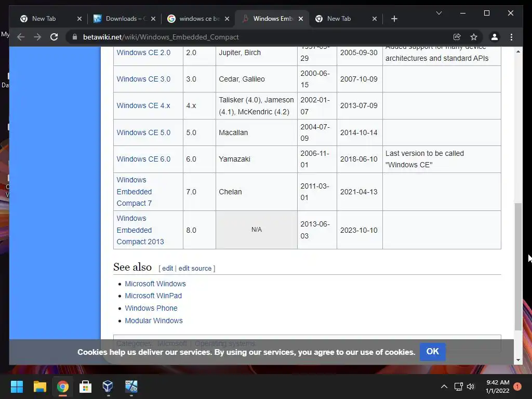Open the Windows CE 6.0 link
This screenshot has height=399, width=532.
(143, 159)
